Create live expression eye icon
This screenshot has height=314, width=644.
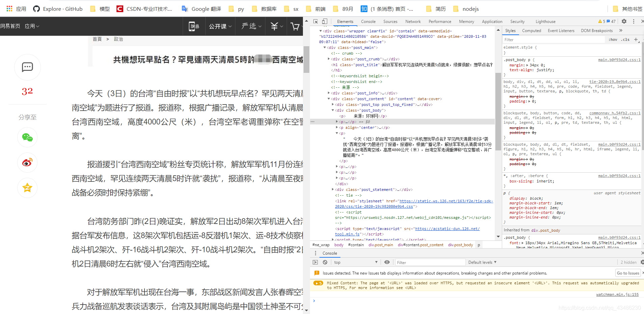pos(387,262)
